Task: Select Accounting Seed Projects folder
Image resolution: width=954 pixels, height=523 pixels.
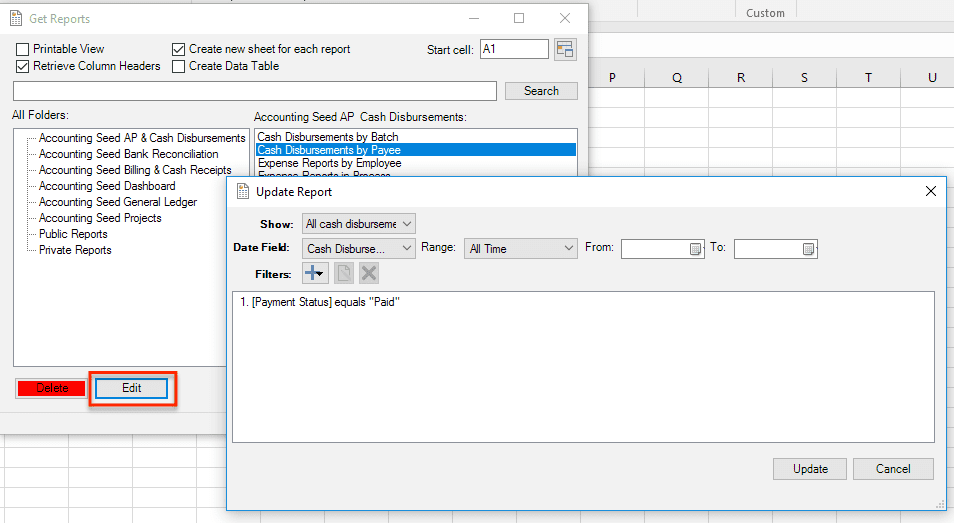Action: 100,218
